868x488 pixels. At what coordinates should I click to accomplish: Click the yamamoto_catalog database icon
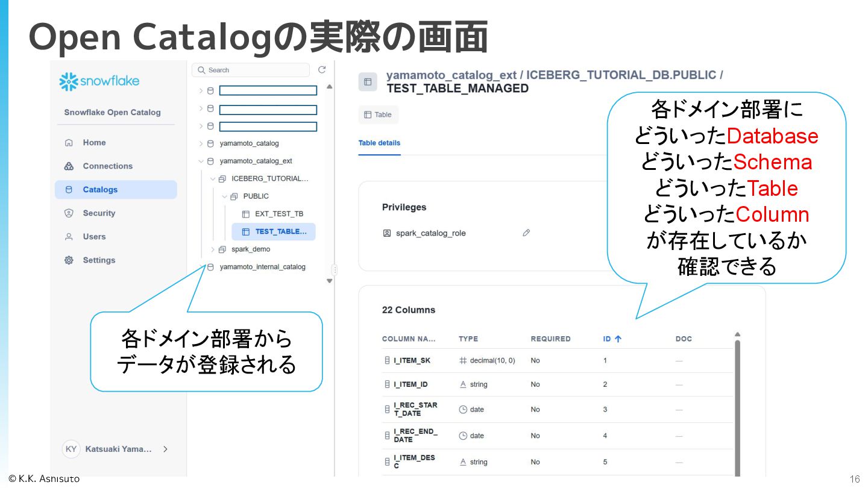point(210,144)
